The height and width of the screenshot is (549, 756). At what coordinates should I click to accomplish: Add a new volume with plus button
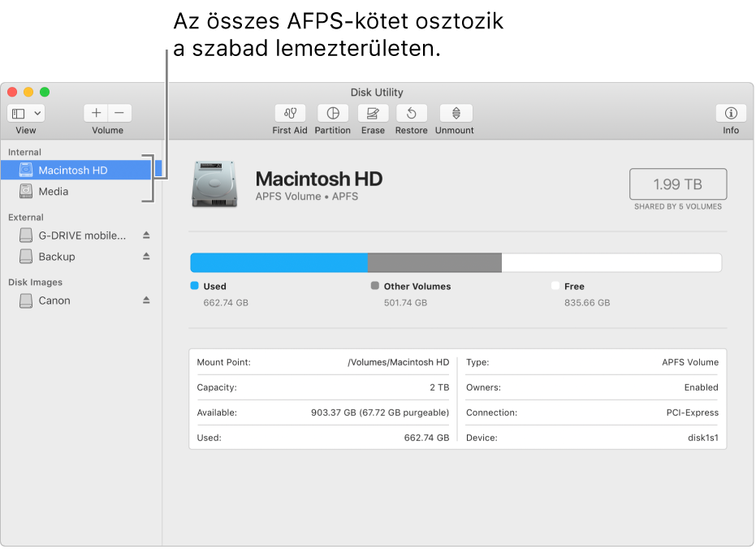click(96, 113)
